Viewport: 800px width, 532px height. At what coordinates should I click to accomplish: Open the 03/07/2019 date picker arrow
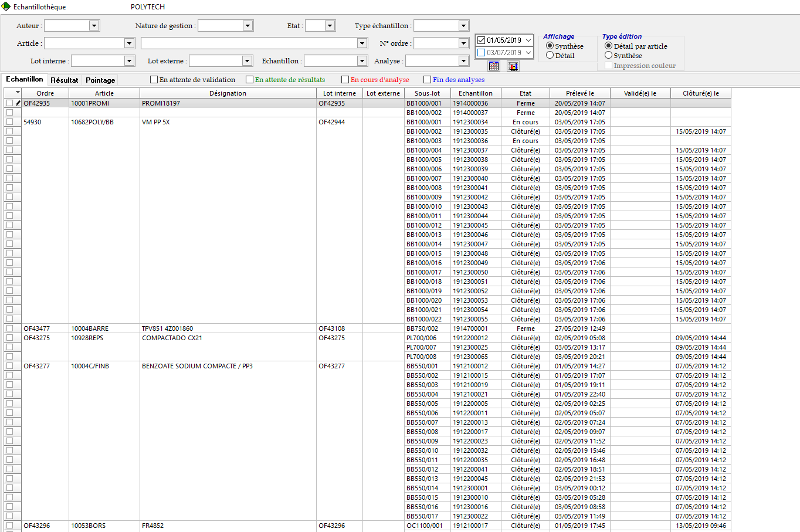[528, 53]
